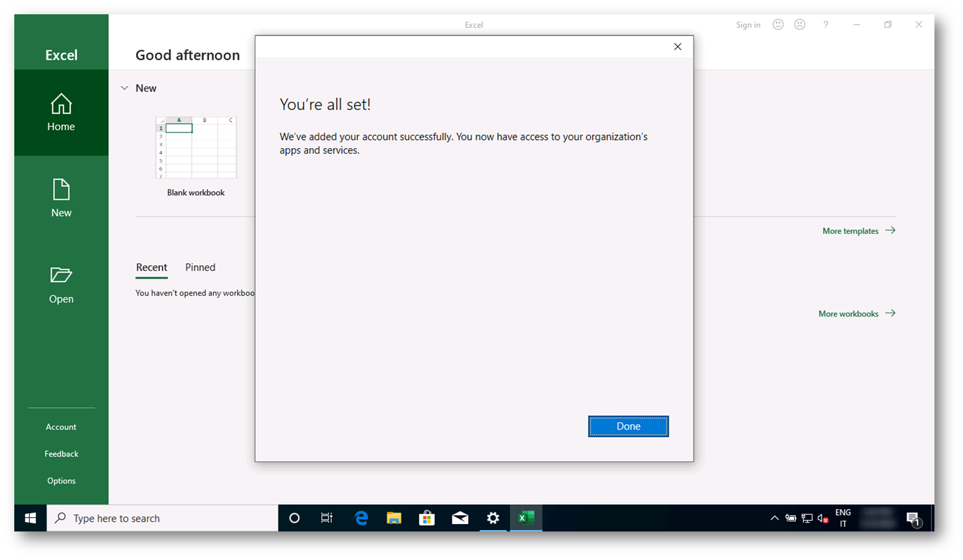The height and width of the screenshot is (560, 963).
Task: Send a smile feedback icon
Action: [x=779, y=24]
